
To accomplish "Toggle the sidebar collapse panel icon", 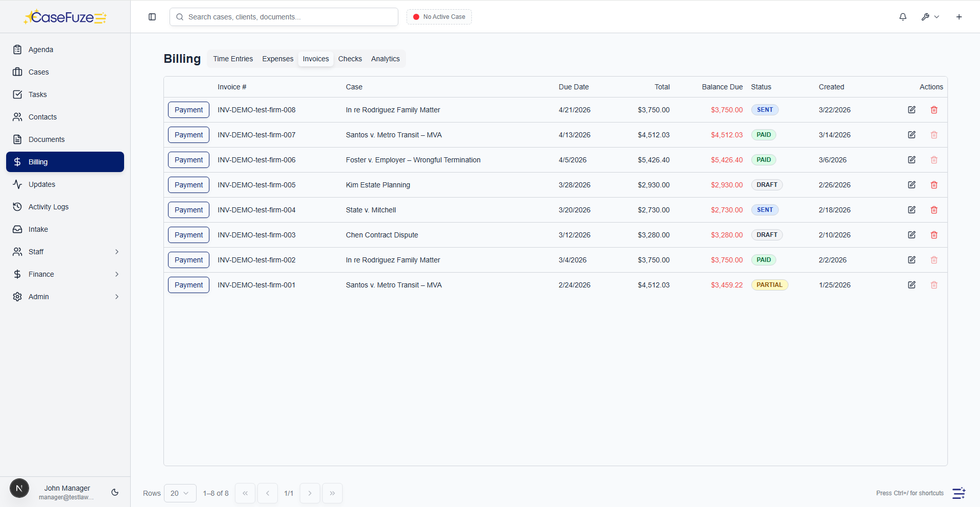I will click(152, 17).
